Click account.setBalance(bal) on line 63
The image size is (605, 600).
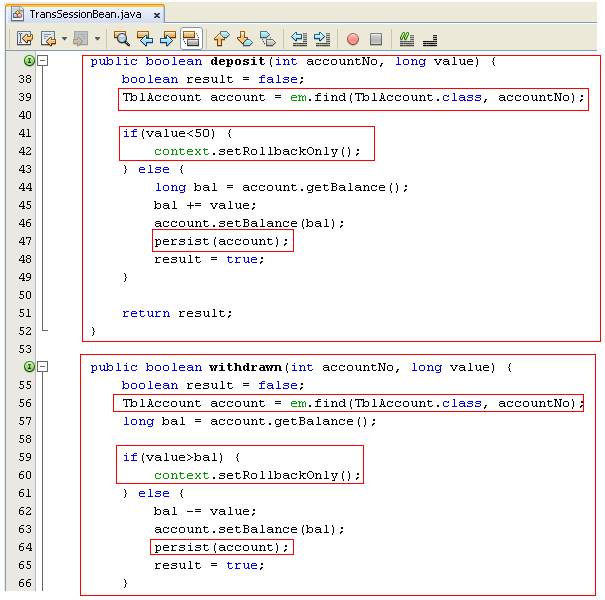[x=249, y=529]
